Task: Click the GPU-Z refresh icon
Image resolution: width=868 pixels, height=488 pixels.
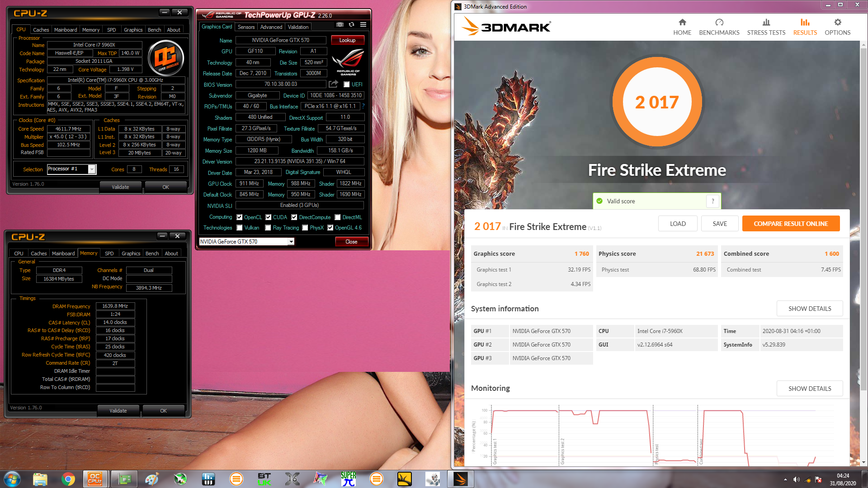Action: point(351,24)
